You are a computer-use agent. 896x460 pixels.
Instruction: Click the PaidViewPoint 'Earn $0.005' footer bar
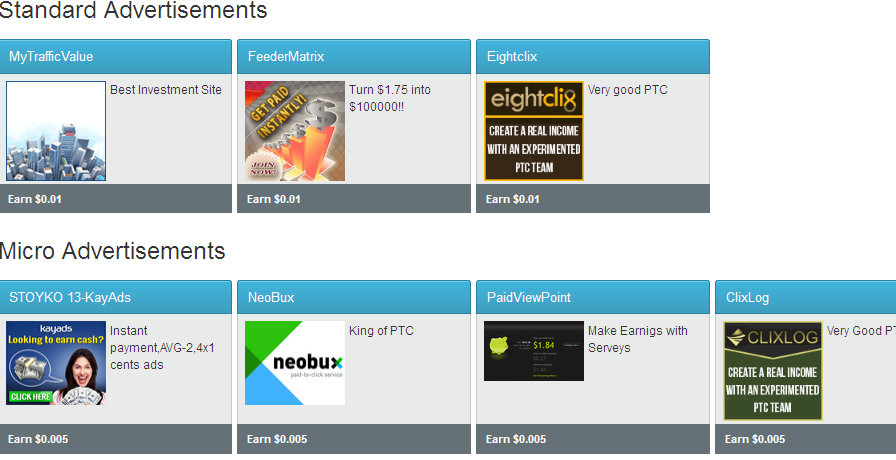pyautogui.click(x=592, y=439)
